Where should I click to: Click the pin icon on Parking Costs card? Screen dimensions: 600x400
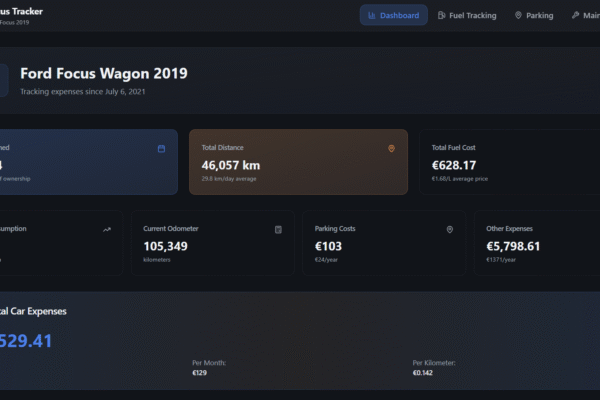450,229
